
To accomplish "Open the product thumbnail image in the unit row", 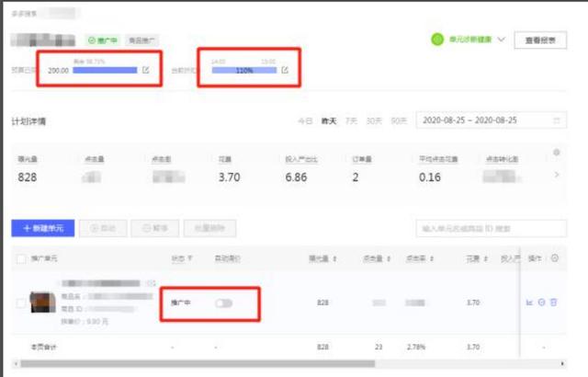I will (42, 303).
